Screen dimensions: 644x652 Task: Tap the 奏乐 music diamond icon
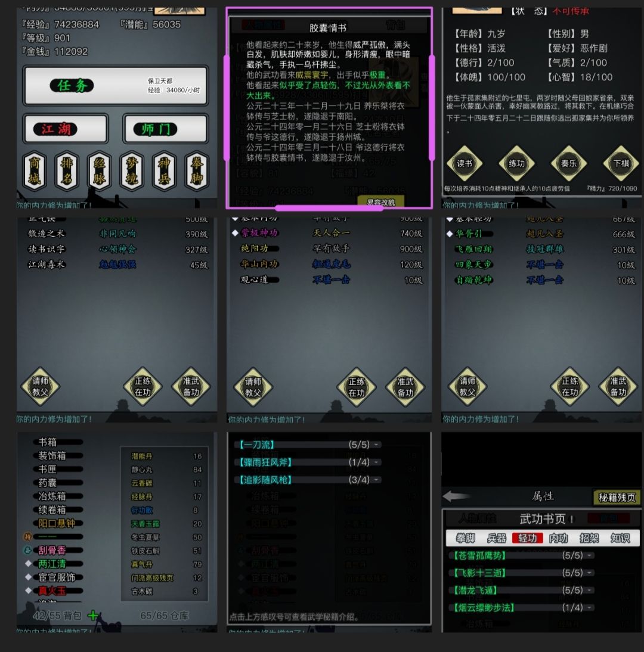point(569,163)
